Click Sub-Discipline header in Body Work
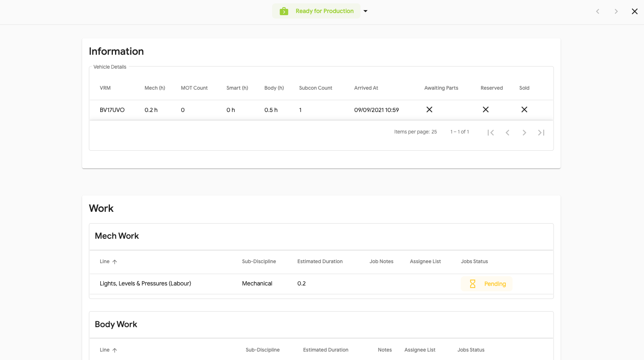This screenshot has height=360, width=644. pyautogui.click(x=263, y=350)
